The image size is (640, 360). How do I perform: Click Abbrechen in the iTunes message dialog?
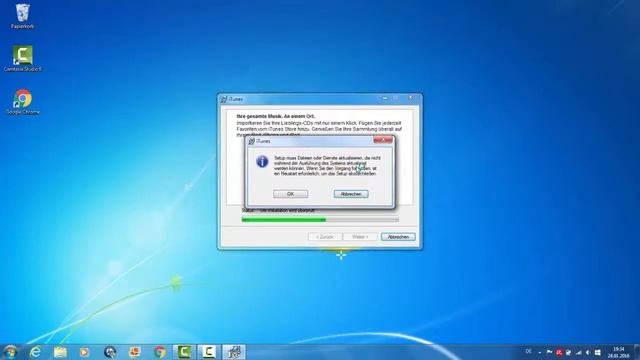pyautogui.click(x=351, y=194)
